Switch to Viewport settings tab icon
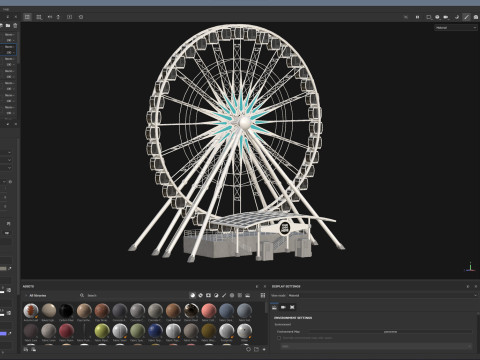480x360 pixels. (x=292, y=307)
